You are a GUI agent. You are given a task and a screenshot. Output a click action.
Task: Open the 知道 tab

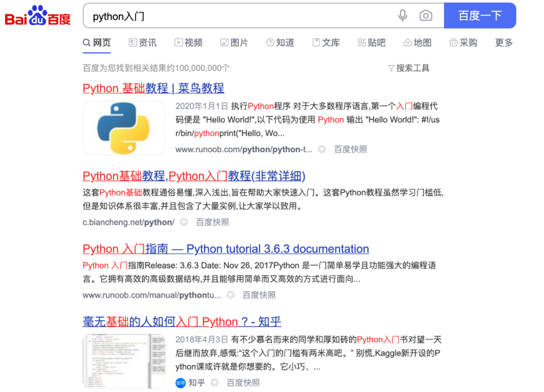(280, 43)
